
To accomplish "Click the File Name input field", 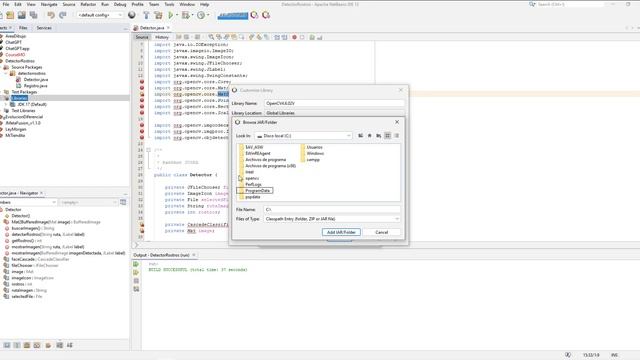I will click(x=332, y=209).
